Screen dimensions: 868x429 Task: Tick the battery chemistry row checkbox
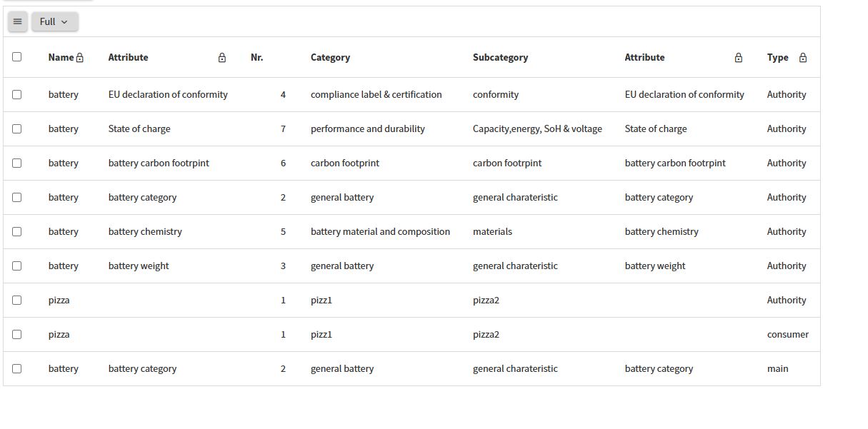coord(17,231)
